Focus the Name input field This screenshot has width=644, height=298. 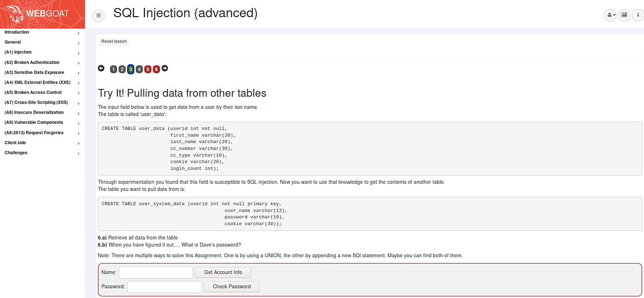[156, 272]
